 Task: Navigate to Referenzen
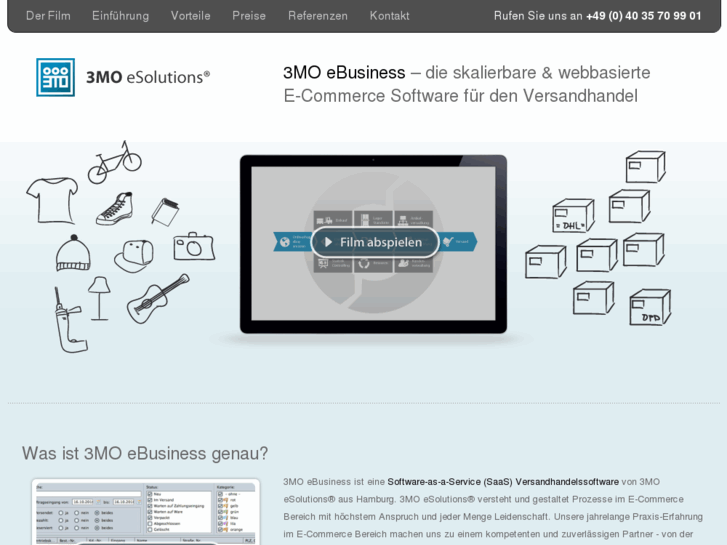click(x=318, y=16)
